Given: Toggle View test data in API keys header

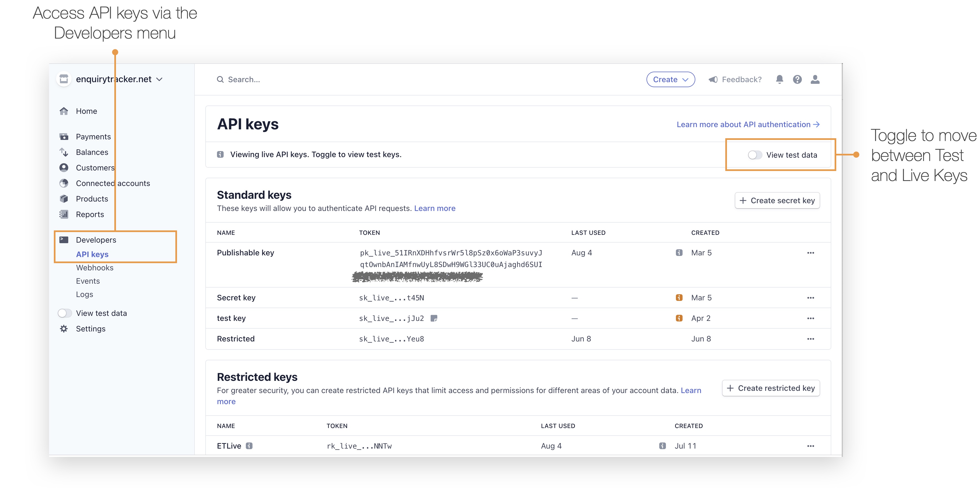Looking at the screenshot, I should 755,155.
